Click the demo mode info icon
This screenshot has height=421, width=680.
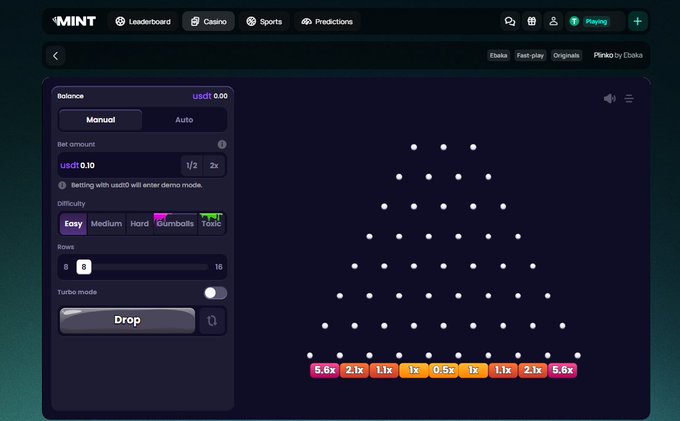[x=62, y=185]
